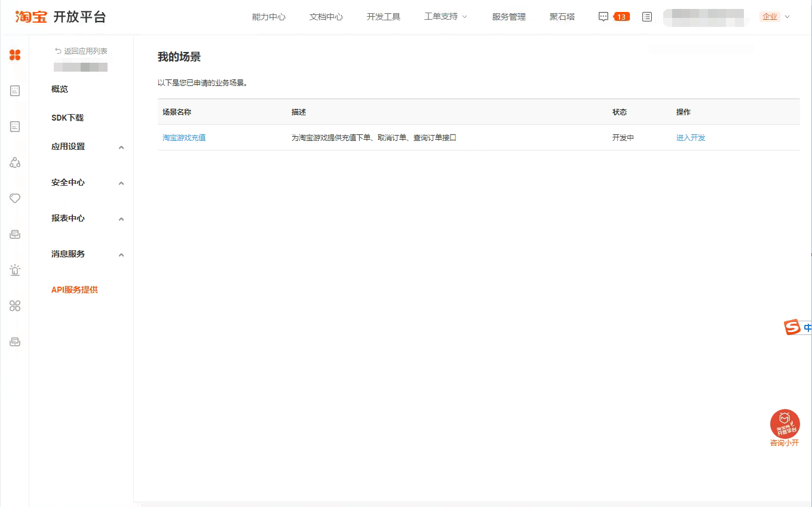The height and width of the screenshot is (507, 812).
Task: Select 概览 in the side menu
Action: point(60,89)
